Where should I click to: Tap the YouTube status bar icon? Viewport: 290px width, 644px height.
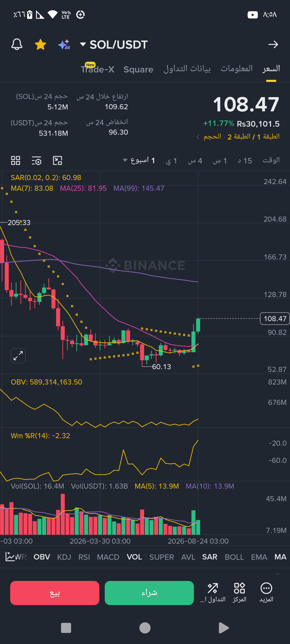(253, 14)
